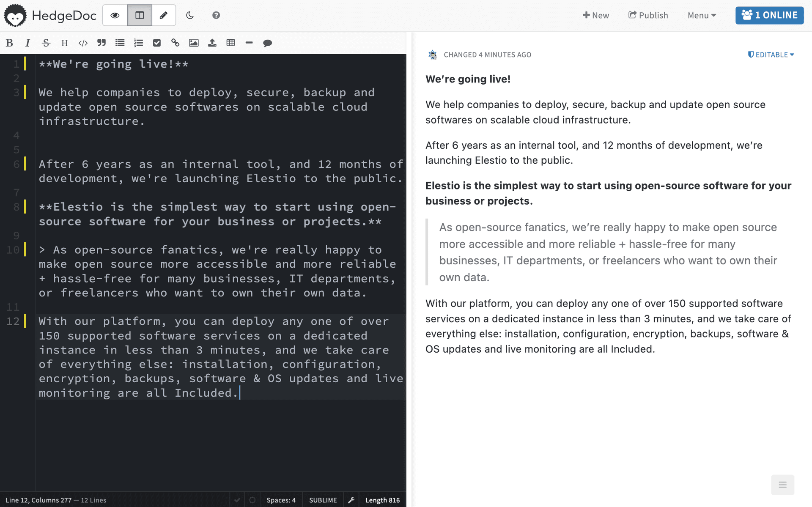Screen dimensions: 812x507
Task: Open the Spaces: 4 indentation selector
Action: [x=281, y=499]
